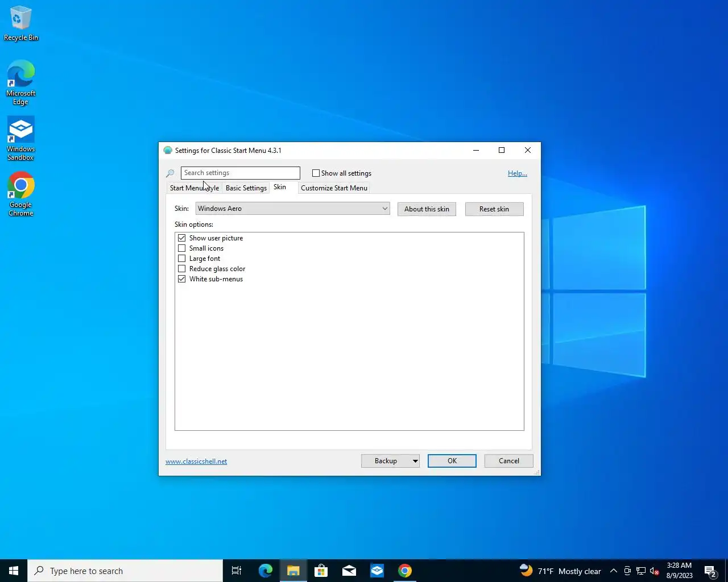Screen dimensions: 728x582
Task: Click the taskbar clock showing 3:28 AM
Action: 679,571
